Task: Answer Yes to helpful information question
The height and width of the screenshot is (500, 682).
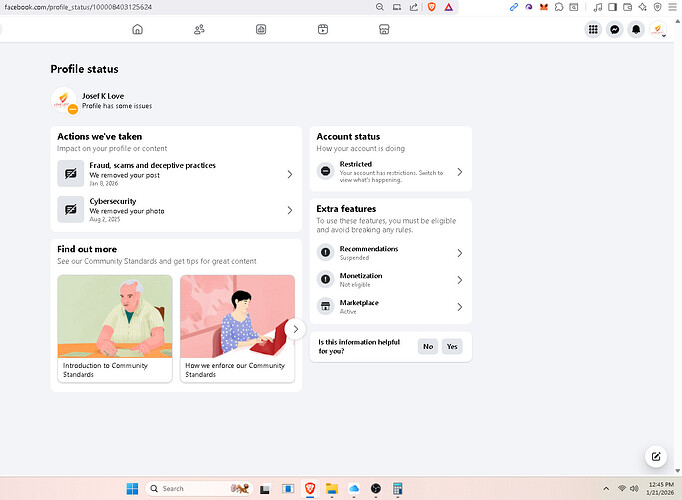Action: [x=452, y=347]
